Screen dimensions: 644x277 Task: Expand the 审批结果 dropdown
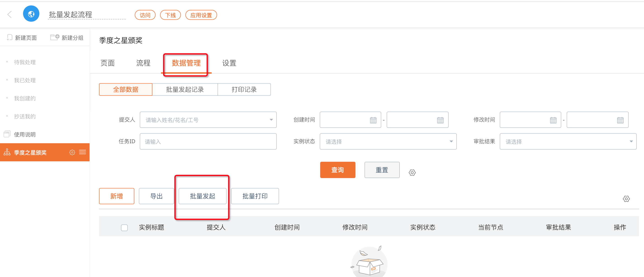coord(631,142)
